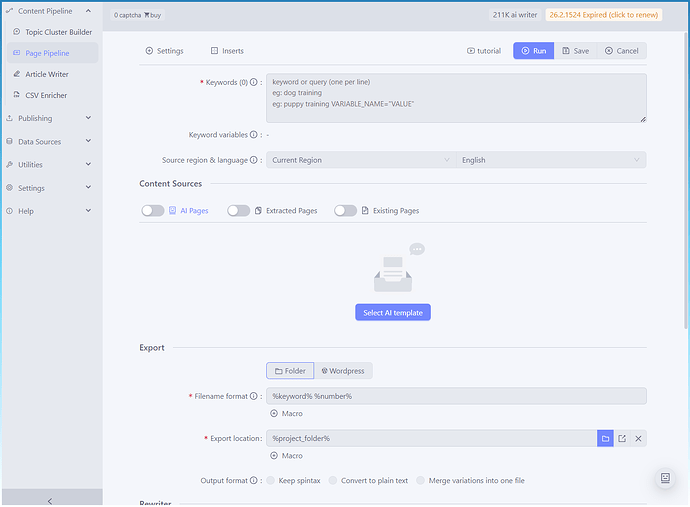Click into the Keywords text area

[x=455, y=98]
